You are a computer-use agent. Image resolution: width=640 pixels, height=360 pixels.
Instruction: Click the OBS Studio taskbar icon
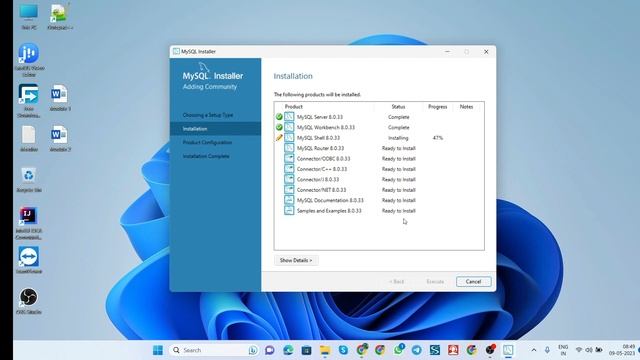[490, 350]
